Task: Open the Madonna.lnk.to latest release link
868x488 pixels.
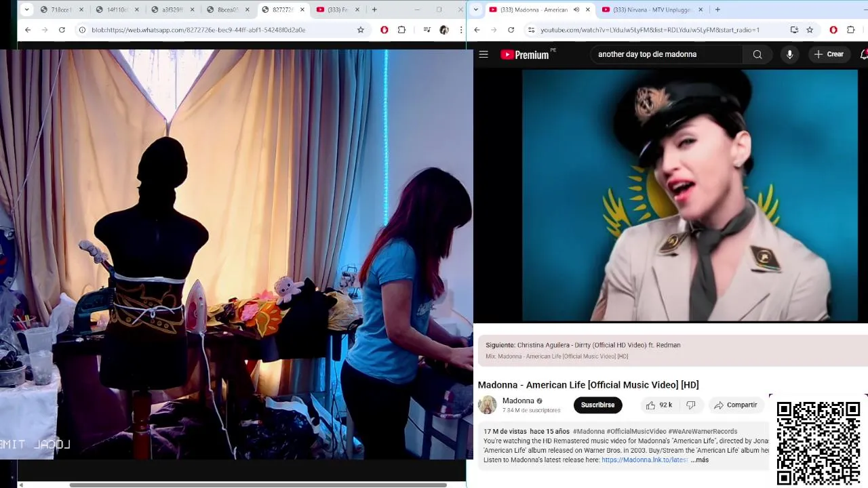Action: coord(644,460)
